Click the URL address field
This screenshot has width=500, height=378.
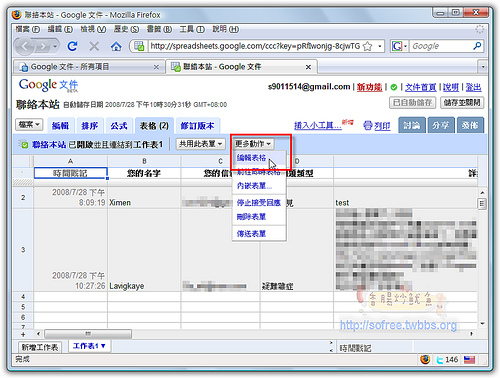coord(255,46)
